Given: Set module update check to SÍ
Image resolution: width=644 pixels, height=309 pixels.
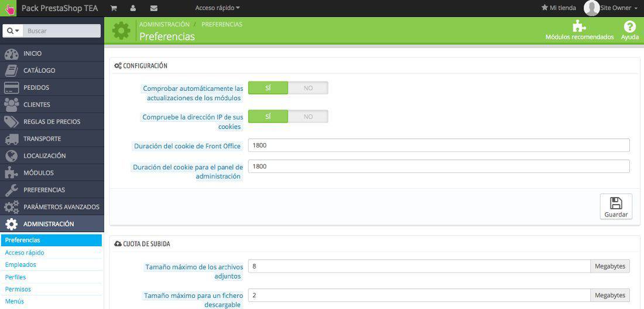Looking at the screenshot, I should coord(268,88).
